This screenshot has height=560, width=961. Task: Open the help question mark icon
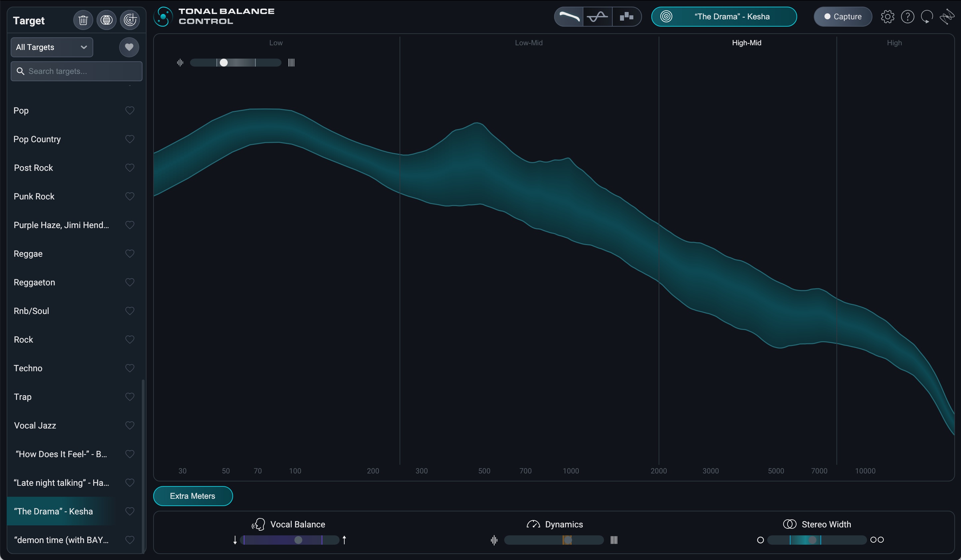click(x=907, y=17)
